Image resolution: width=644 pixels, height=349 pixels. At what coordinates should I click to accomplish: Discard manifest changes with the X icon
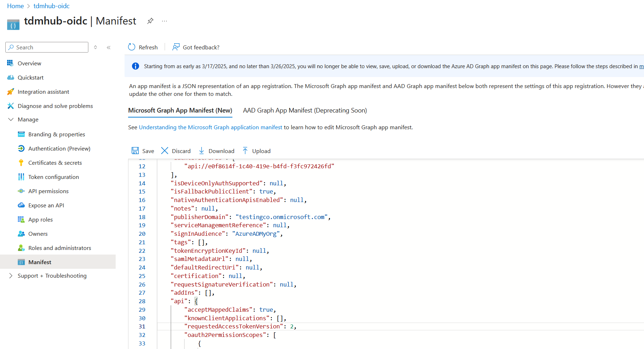coord(165,151)
